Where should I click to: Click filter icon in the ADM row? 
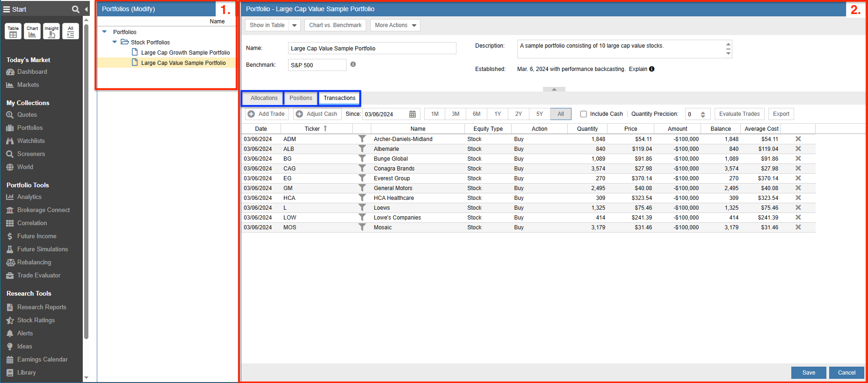362,139
